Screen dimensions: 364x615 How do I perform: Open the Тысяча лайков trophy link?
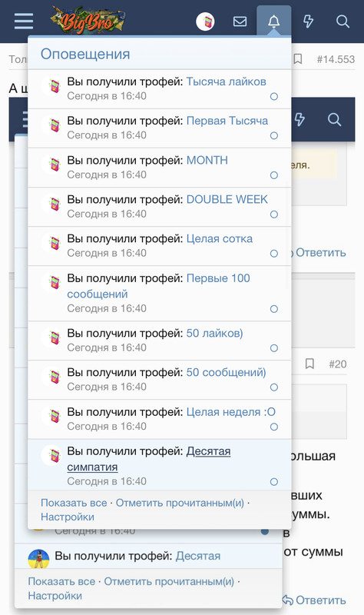point(226,81)
